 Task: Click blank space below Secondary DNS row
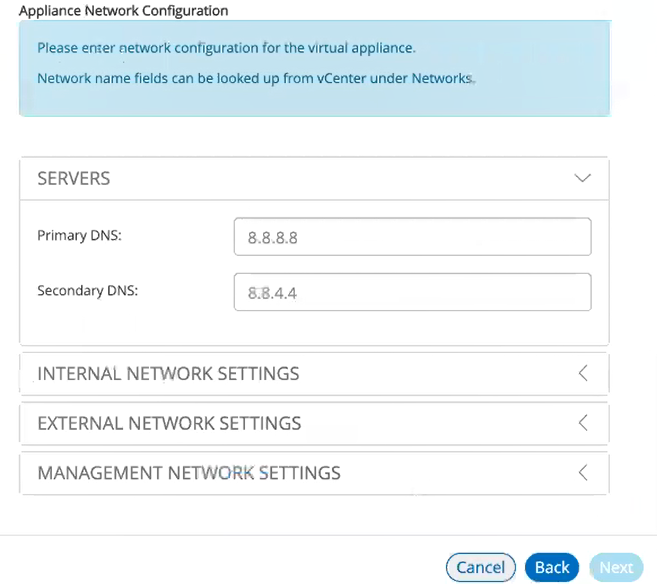(x=314, y=329)
